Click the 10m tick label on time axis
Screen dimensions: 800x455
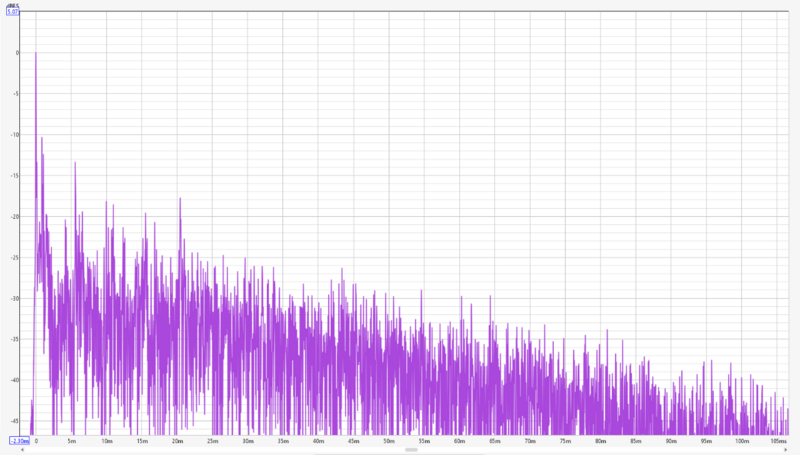coord(106,441)
